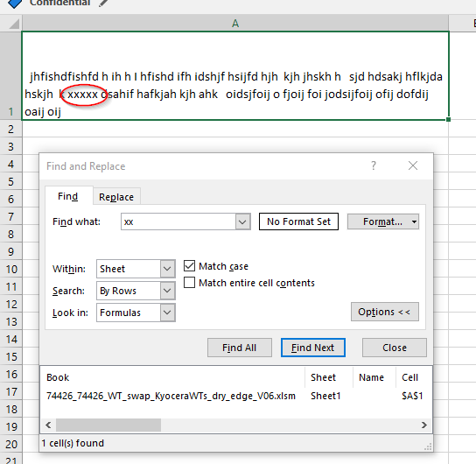Select row 1 header
This screenshot has height=464, width=476.
click(x=10, y=76)
